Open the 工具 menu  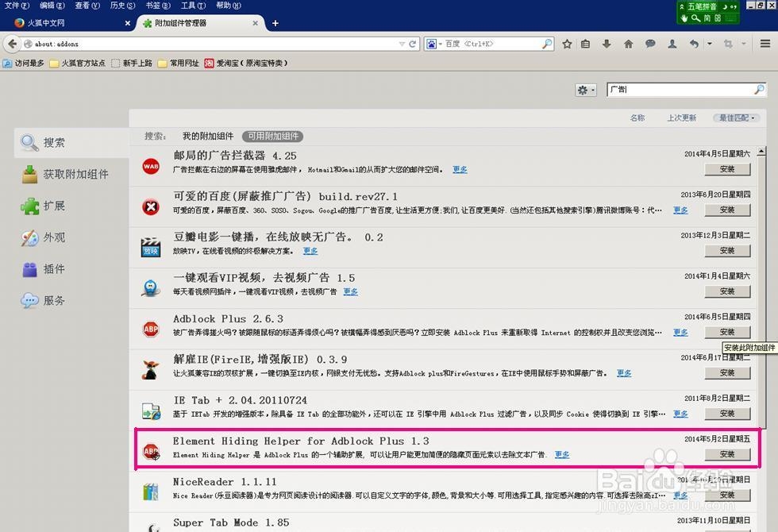(x=193, y=6)
